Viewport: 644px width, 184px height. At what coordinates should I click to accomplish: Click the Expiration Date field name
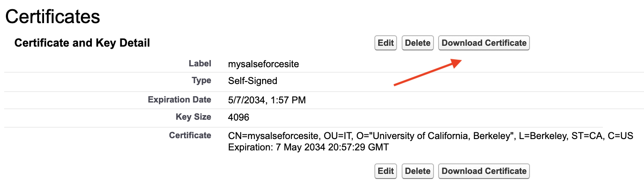click(179, 100)
